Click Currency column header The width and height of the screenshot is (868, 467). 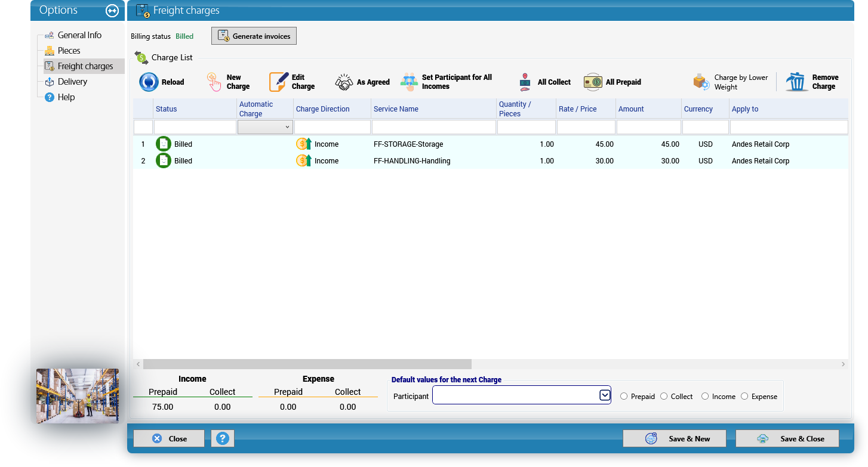pos(705,109)
